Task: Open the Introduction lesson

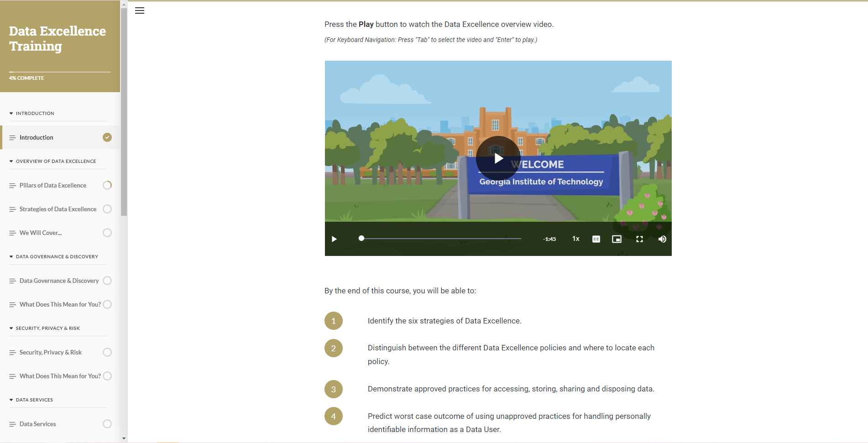Action: [x=61, y=137]
